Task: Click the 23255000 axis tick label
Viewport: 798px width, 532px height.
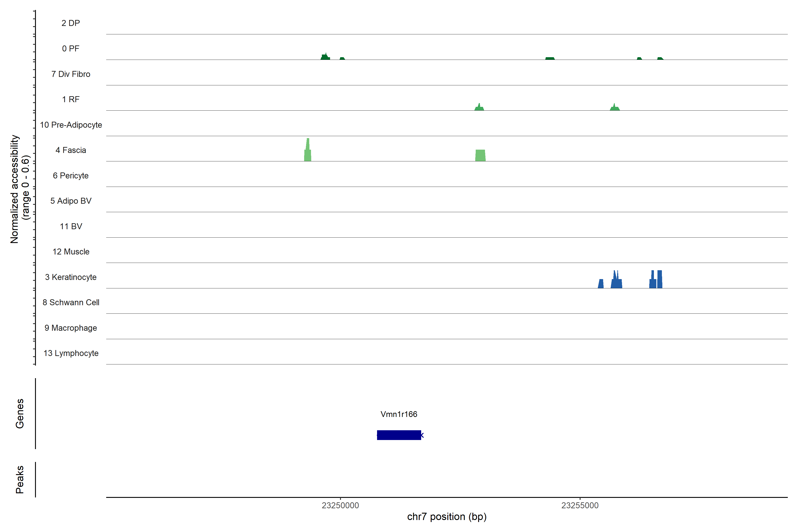Action: (580, 506)
